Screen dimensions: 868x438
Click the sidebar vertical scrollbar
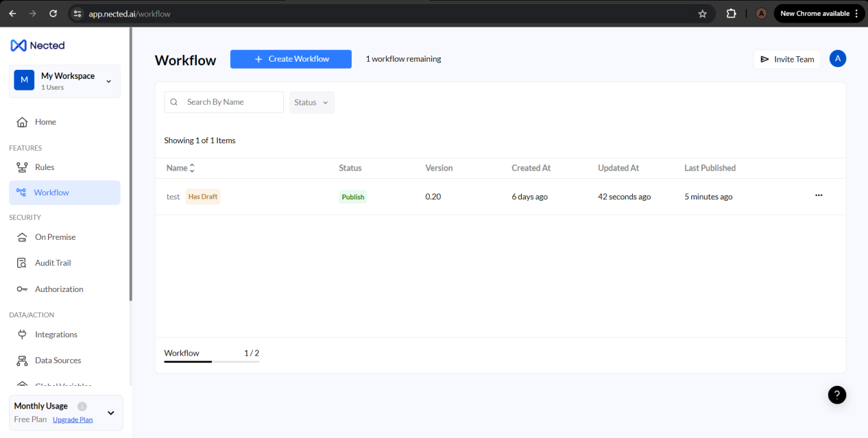(131, 165)
